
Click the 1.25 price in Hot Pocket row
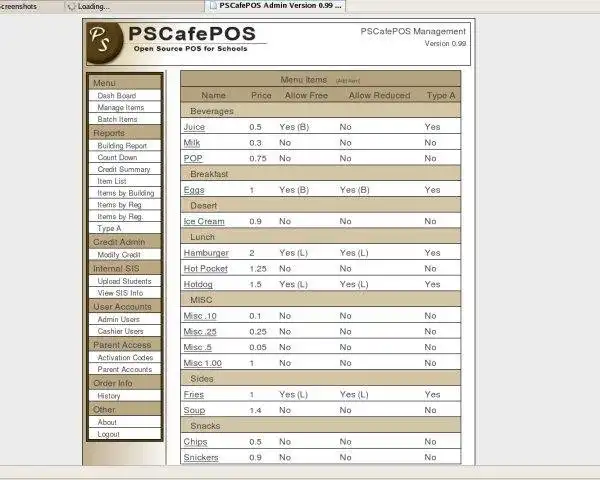[x=258, y=269]
